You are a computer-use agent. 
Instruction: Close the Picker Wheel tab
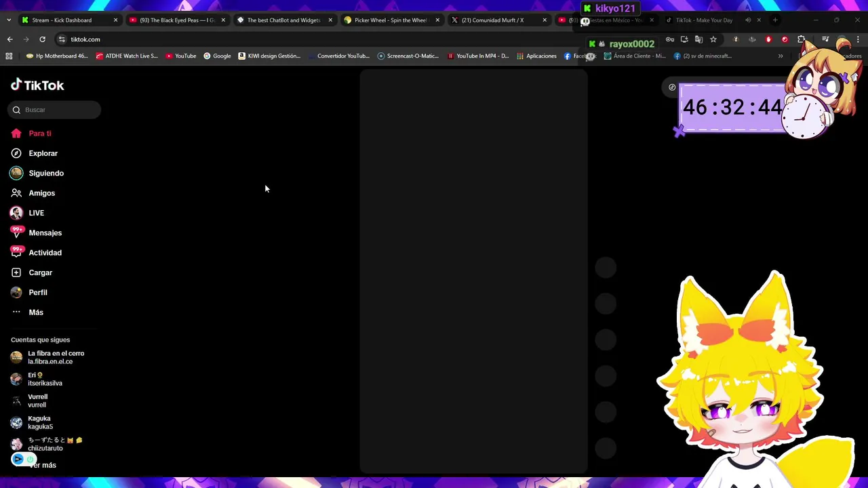437,20
